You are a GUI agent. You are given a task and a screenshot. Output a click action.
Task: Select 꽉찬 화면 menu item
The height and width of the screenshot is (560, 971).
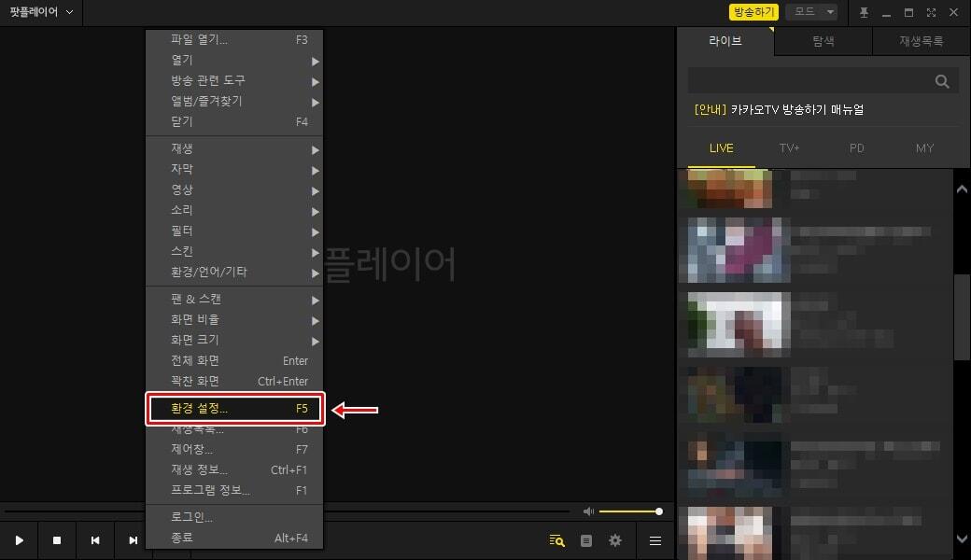pyautogui.click(x=234, y=381)
